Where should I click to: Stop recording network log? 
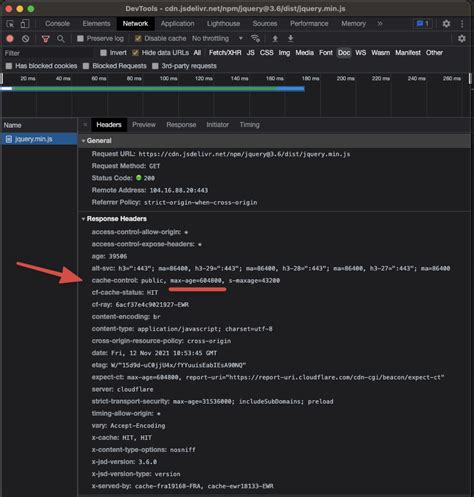10,39
